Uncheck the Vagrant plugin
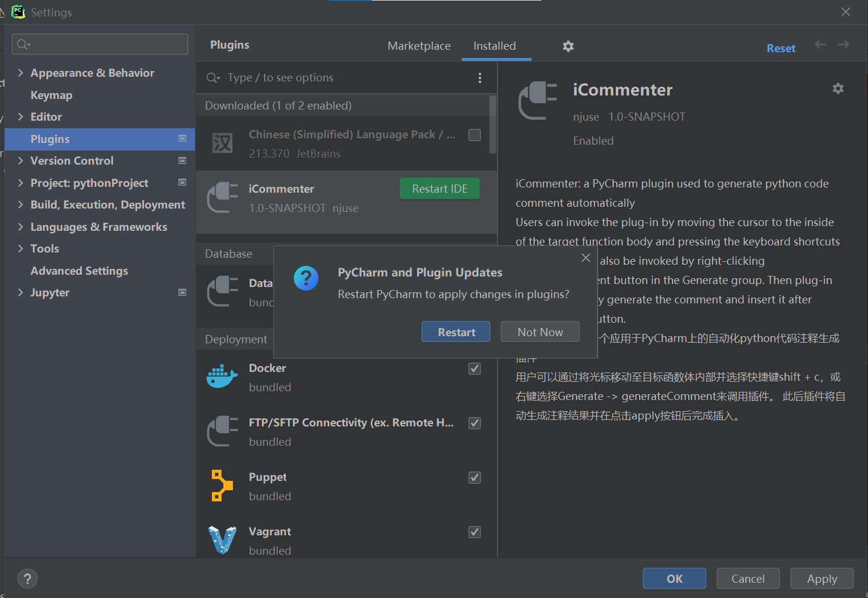This screenshot has height=598, width=868. 474,532
